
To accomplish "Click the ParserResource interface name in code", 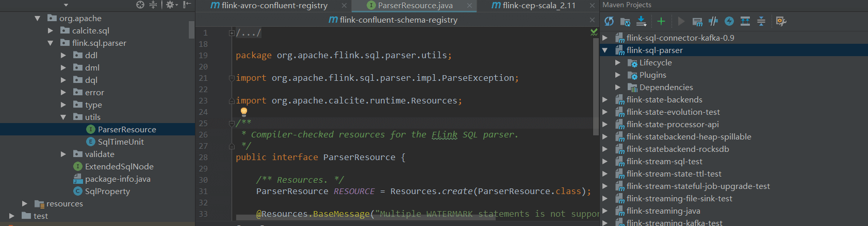I will click(359, 158).
